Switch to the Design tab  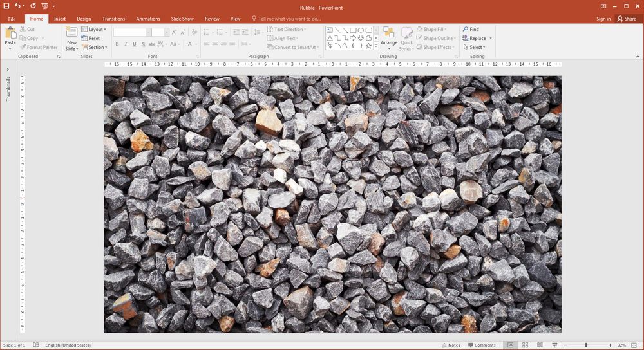84,19
